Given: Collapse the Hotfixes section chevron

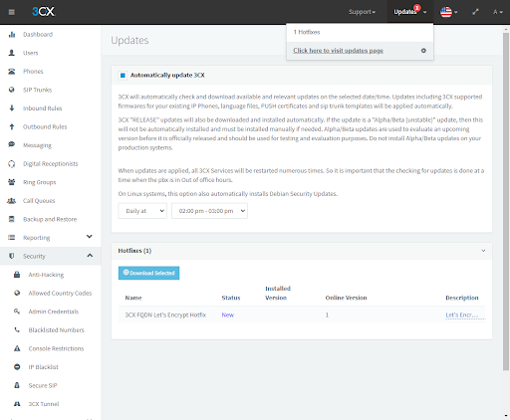Looking at the screenshot, I should pyautogui.click(x=483, y=251).
